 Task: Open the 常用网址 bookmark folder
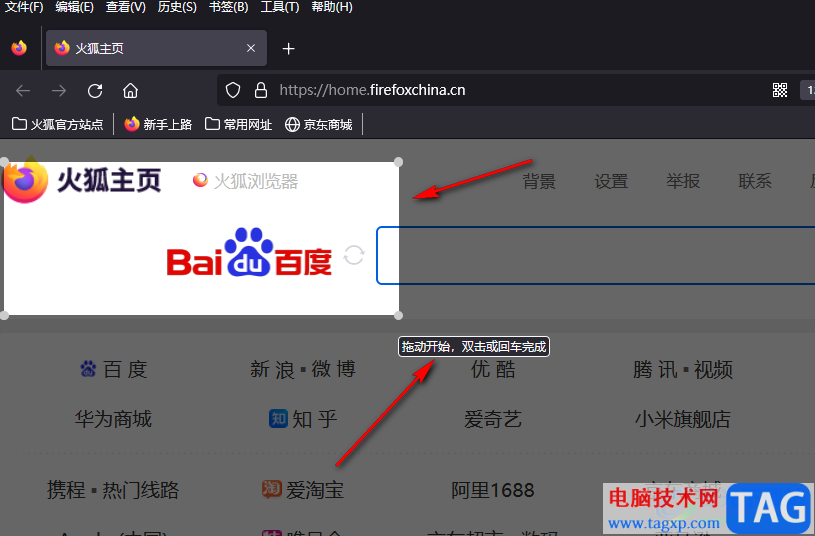point(238,124)
